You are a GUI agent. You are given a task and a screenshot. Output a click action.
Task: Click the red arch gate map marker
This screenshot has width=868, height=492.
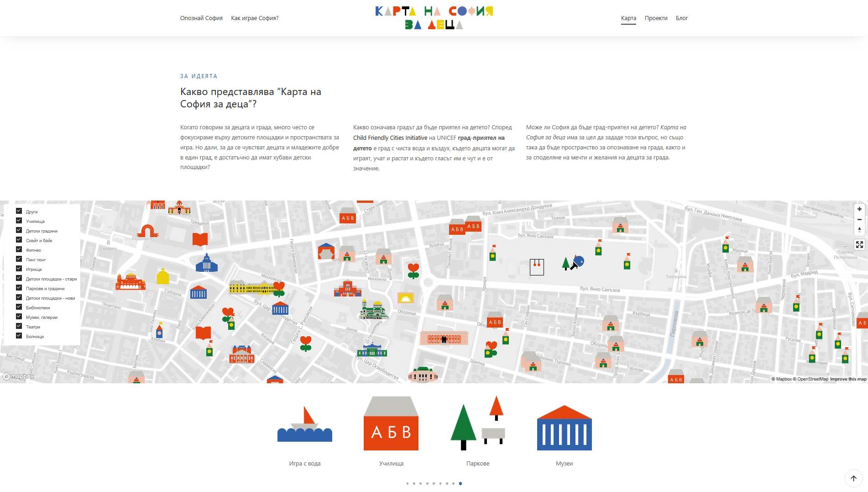coord(147,231)
